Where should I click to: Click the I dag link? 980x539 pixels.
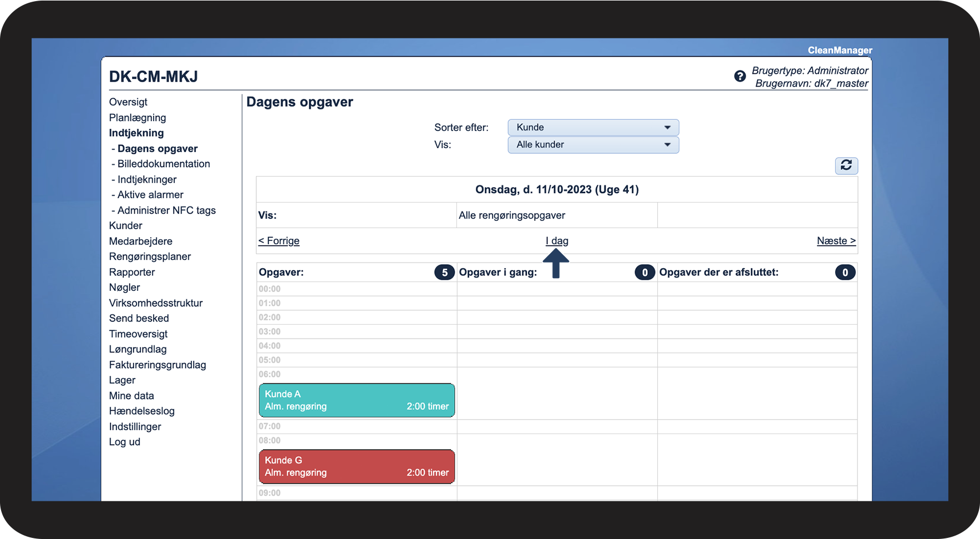point(557,241)
